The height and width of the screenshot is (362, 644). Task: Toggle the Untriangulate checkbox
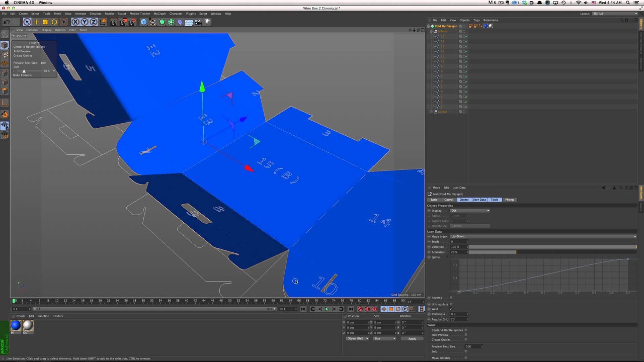pyautogui.click(x=451, y=304)
